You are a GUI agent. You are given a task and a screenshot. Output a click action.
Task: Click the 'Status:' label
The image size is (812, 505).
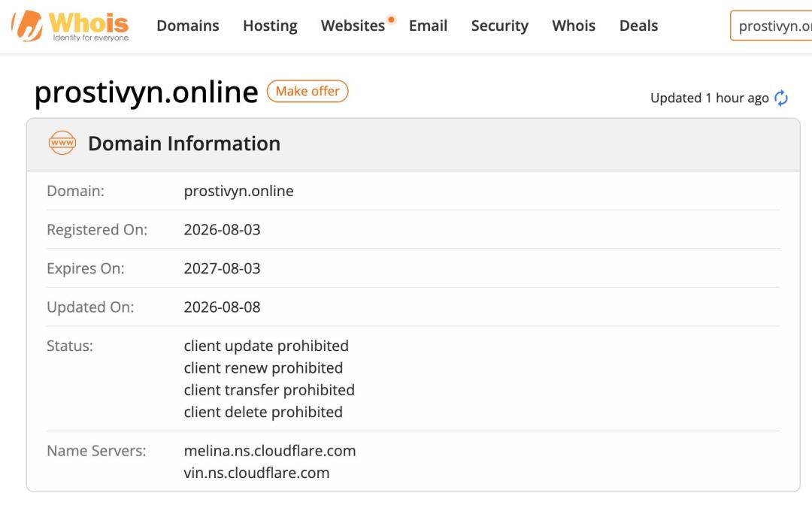click(x=70, y=346)
